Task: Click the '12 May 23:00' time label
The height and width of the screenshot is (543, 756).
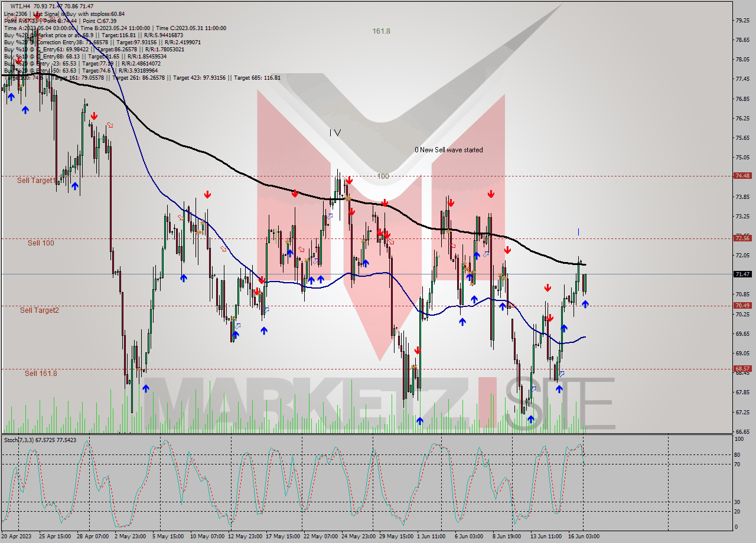Action: click(244, 537)
